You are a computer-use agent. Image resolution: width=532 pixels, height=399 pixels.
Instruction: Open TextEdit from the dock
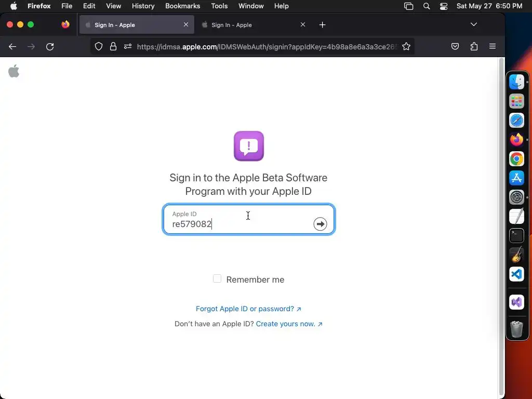click(x=516, y=216)
